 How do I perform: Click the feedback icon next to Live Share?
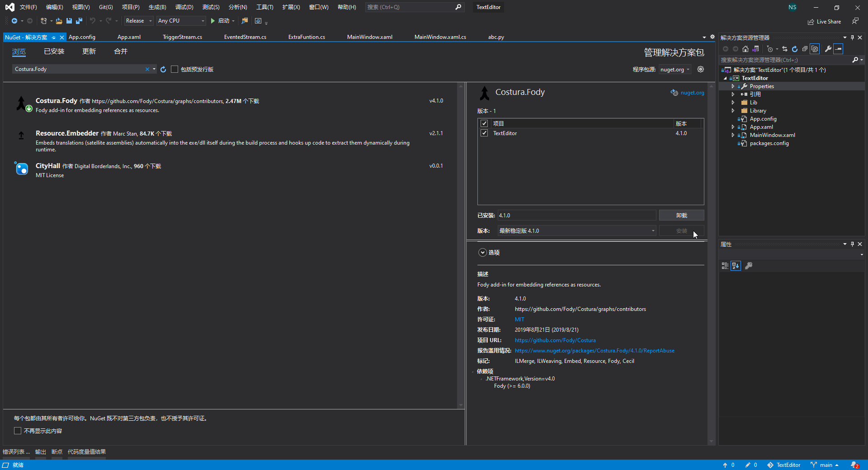click(855, 21)
